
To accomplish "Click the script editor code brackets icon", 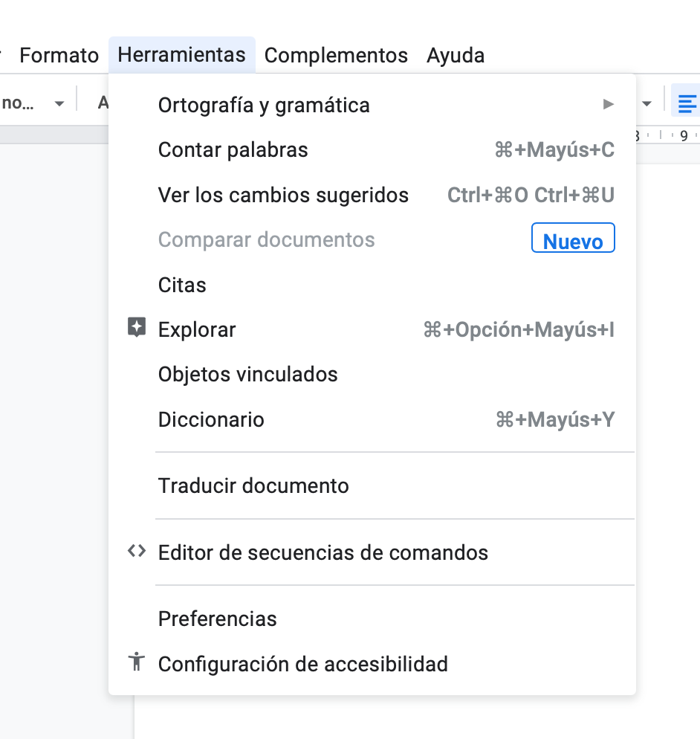I will coord(136,552).
